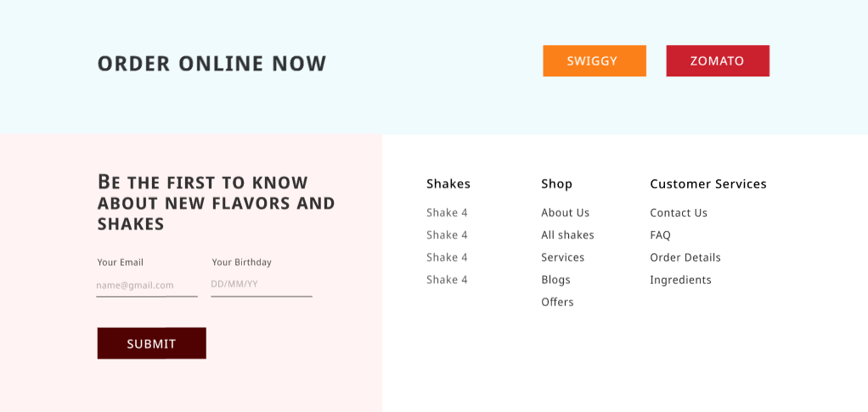This screenshot has height=412, width=868.
Task: Order through the red Zomato button
Action: (x=717, y=61)
